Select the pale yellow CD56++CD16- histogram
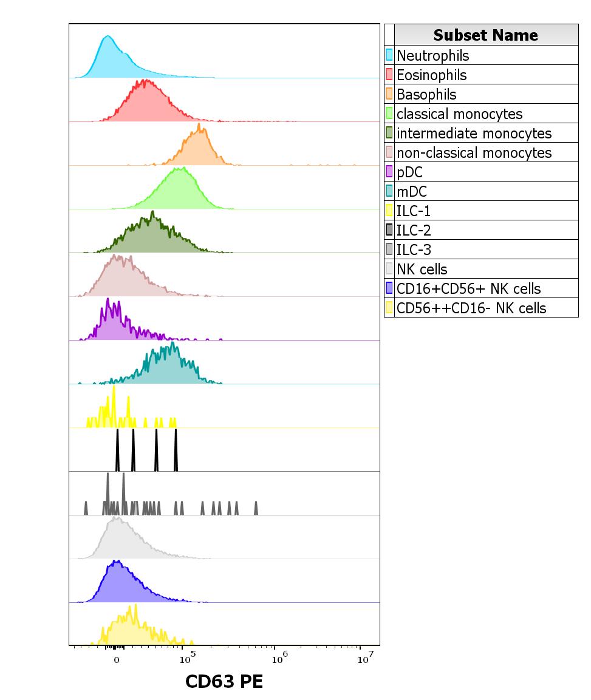 point(129,630)
